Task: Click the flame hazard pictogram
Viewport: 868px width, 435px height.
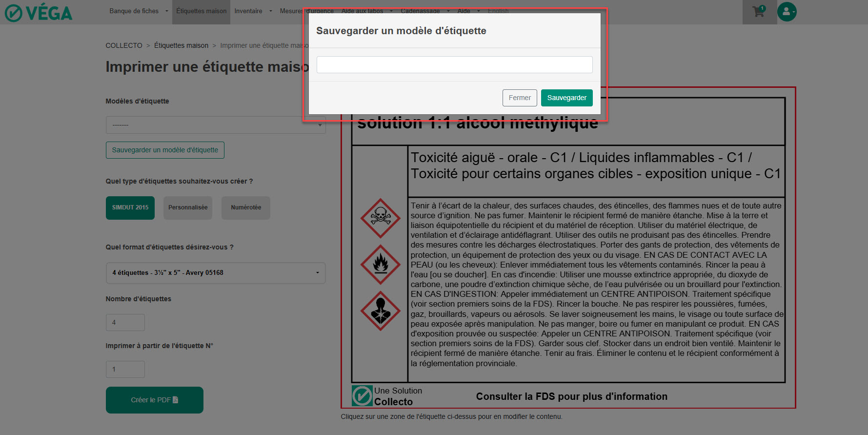Action: pos(380,264)
